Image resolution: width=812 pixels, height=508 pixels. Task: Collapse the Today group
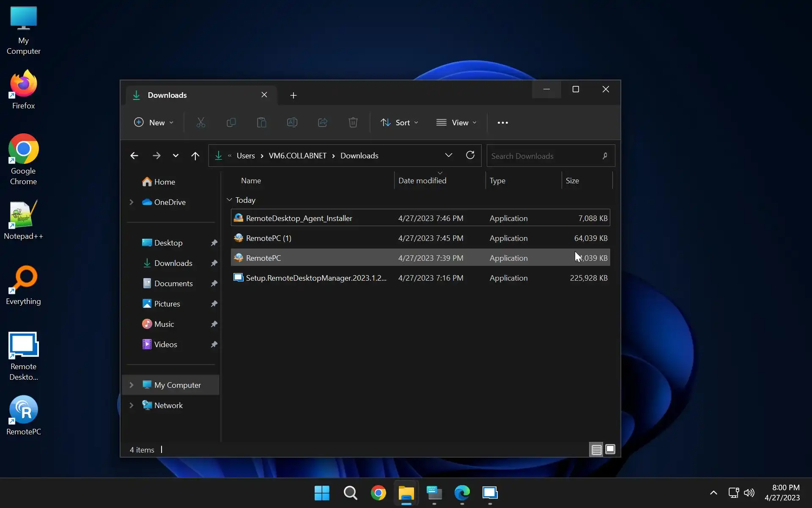coord(229,200)
